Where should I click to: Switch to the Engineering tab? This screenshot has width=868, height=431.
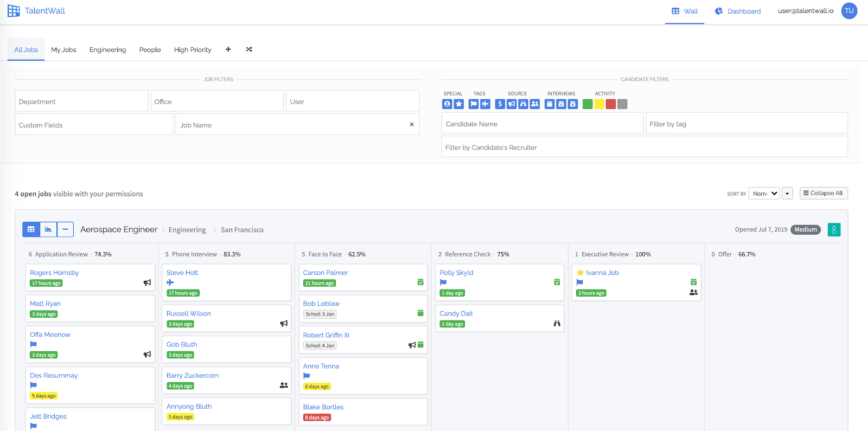pyautogui.click(x=107, y=50)
